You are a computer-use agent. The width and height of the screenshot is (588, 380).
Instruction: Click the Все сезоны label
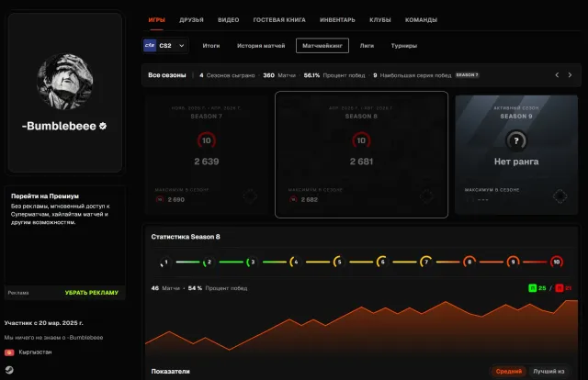(x=167, y=75)
